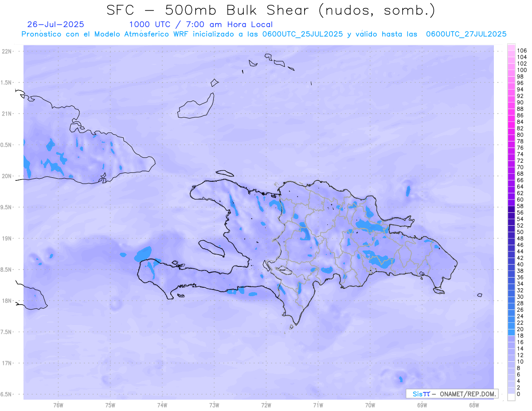Image resolution: width=532 pixels, height=411 pixels.
Task: Click legend value '46' on the color bar
Action: click(520, 245)
